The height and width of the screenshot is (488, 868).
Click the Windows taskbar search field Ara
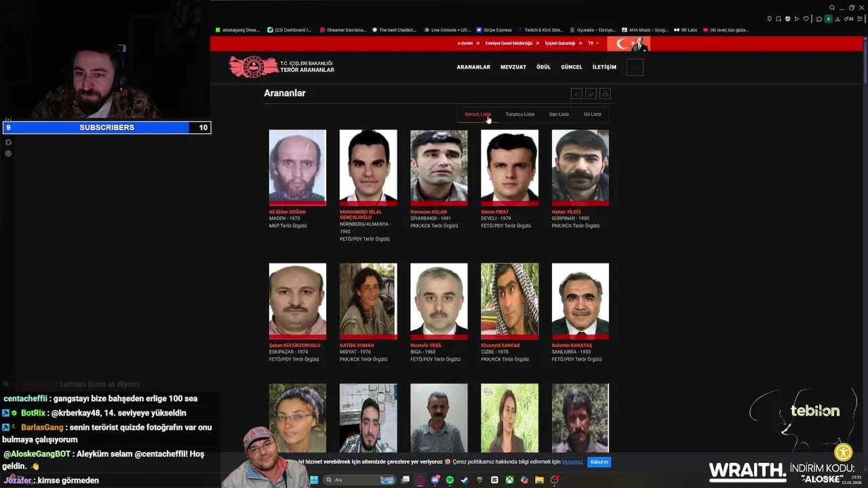pyautogui.click(x=360, y=480)
